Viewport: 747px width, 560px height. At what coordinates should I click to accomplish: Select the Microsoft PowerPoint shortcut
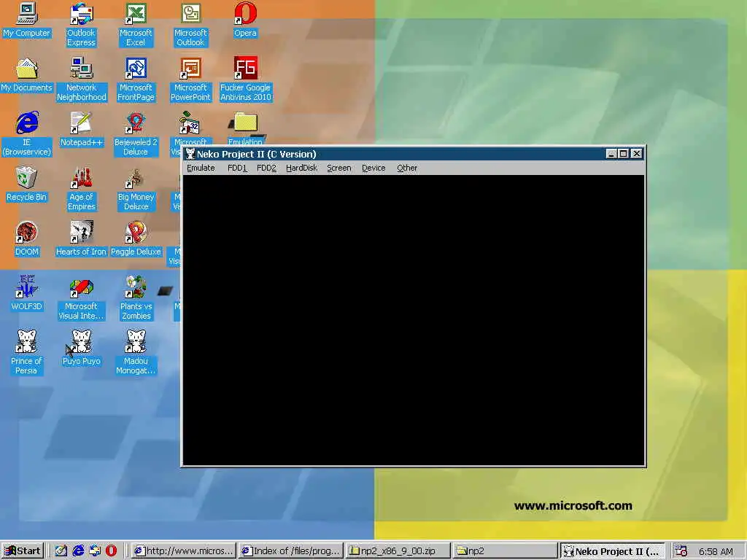(190, 79)
